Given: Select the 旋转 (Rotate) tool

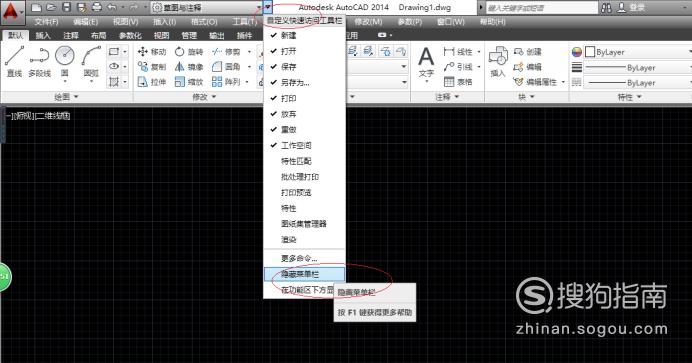Looking at the screenshot, I should 188,52.
